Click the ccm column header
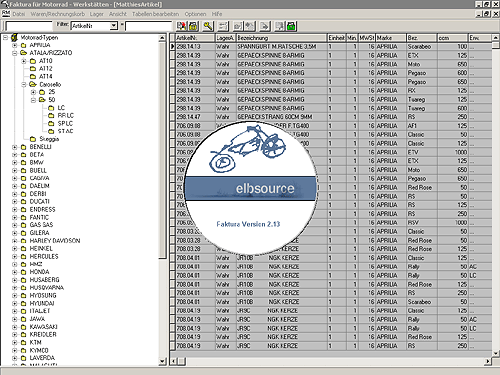The height and width of the screenshot is (375, 500). pyautogui.click(x=453, y=38)
